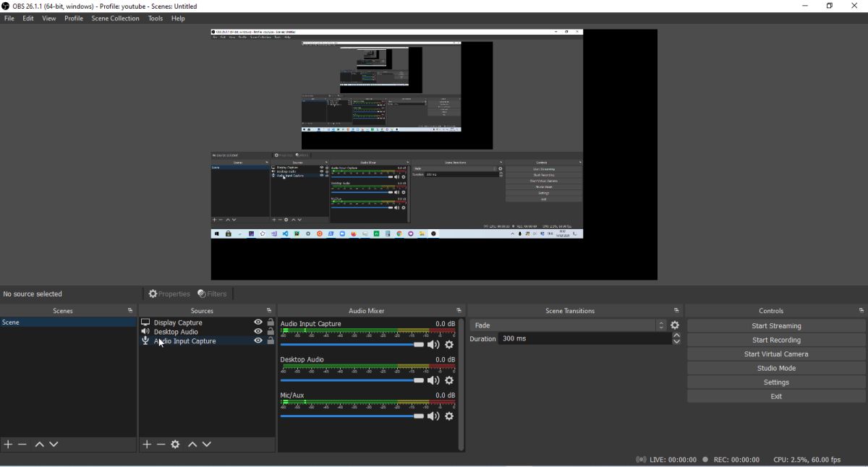Open the Tools menu
The height and width of the screenshot is (467, 868).
pos(156,19)
